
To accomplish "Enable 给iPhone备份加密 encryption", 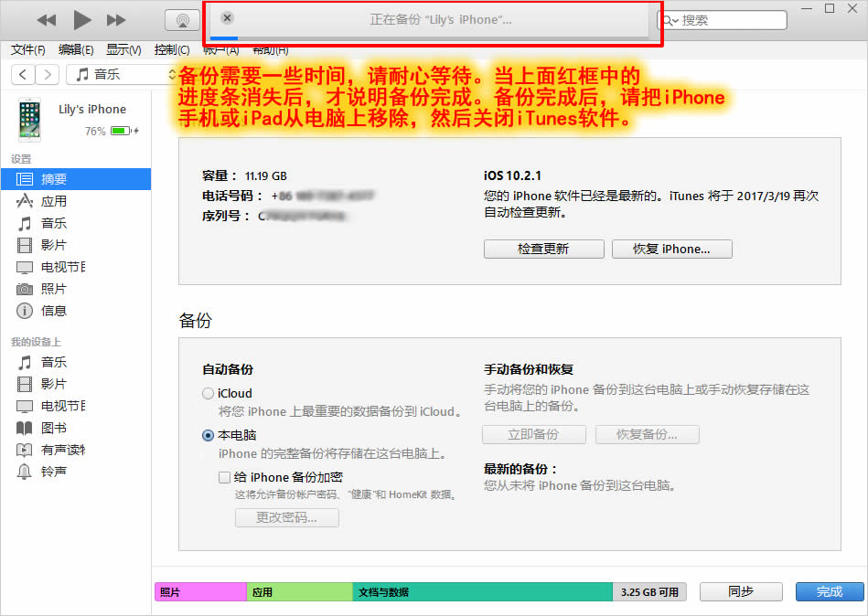I will pyautogui.click(x=224, y=477).
